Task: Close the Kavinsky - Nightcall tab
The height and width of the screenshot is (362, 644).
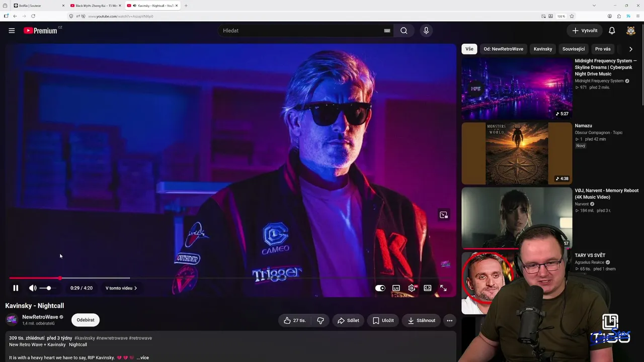Action: [177, 6]
